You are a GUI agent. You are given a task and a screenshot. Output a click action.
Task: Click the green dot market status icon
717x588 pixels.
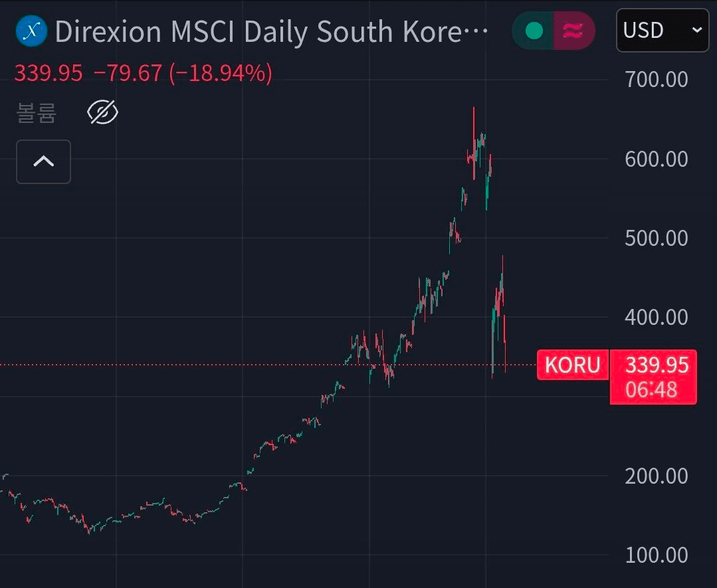point(534,31)
